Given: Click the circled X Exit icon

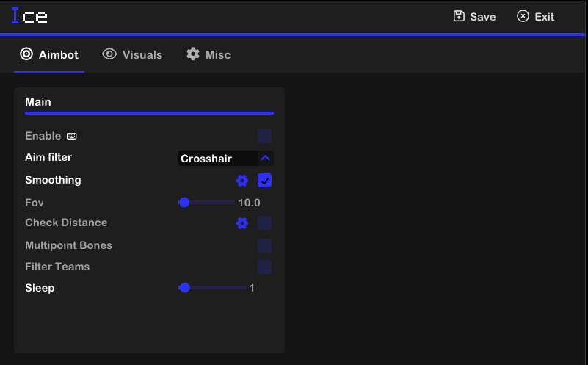Looking at the screenshot, I should [x=523, y=16].
